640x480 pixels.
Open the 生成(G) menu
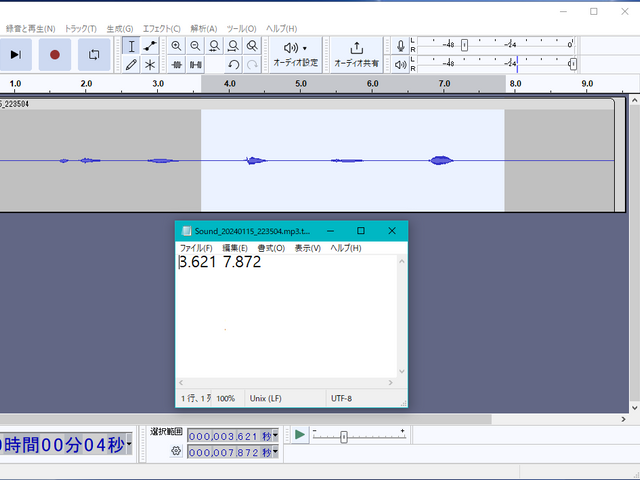click(x=120, y=29)
